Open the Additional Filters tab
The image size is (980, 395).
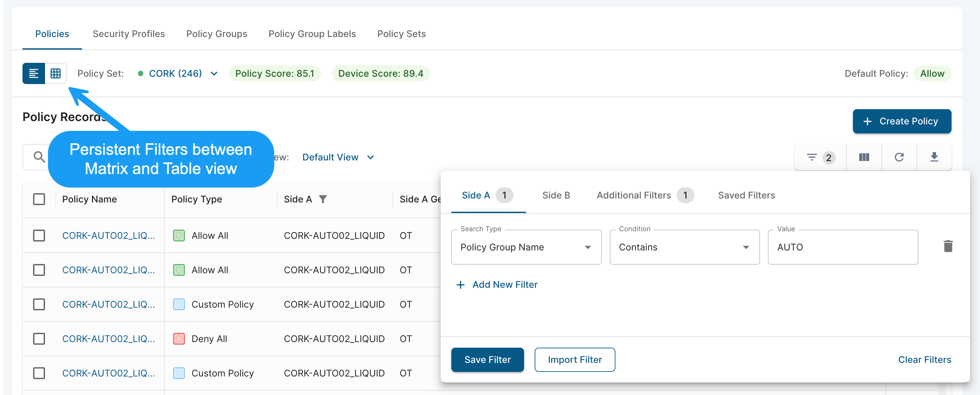(645, 195)
